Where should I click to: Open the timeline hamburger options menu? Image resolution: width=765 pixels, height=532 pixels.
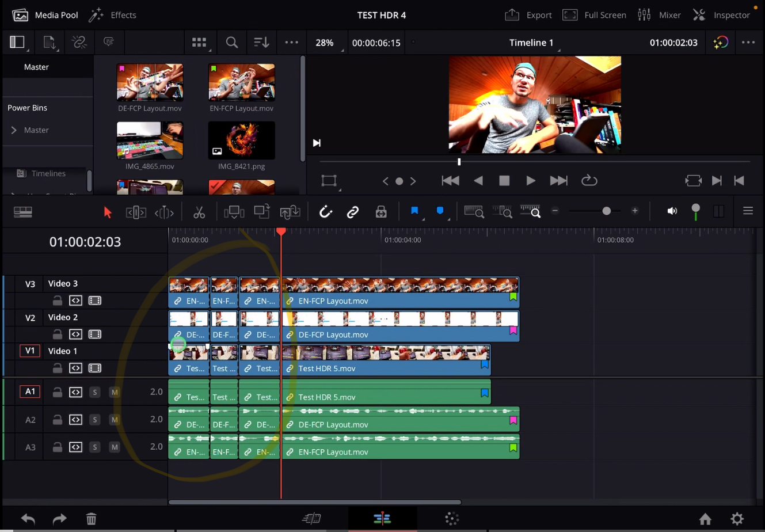point(748,211)
